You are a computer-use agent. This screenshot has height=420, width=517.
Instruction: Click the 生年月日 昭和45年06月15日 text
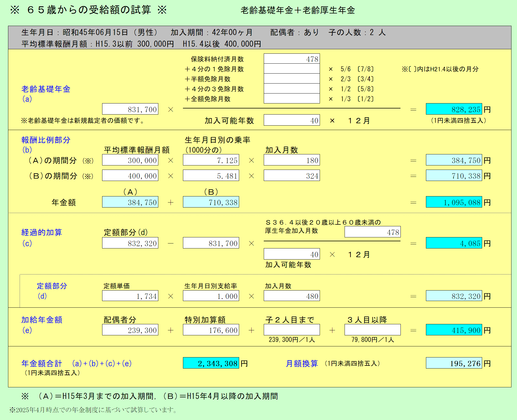(x=89, y=32)
